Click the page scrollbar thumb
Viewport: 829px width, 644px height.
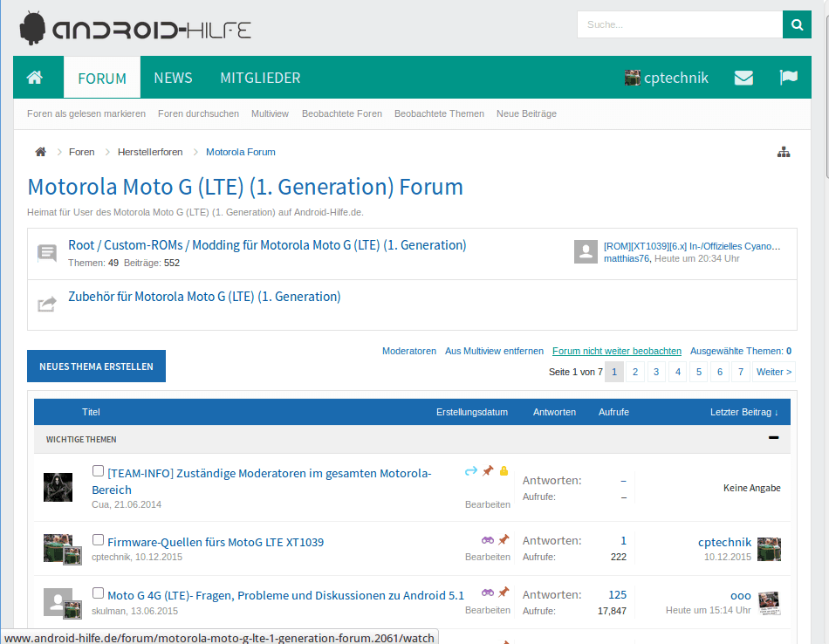coord(827,95)
